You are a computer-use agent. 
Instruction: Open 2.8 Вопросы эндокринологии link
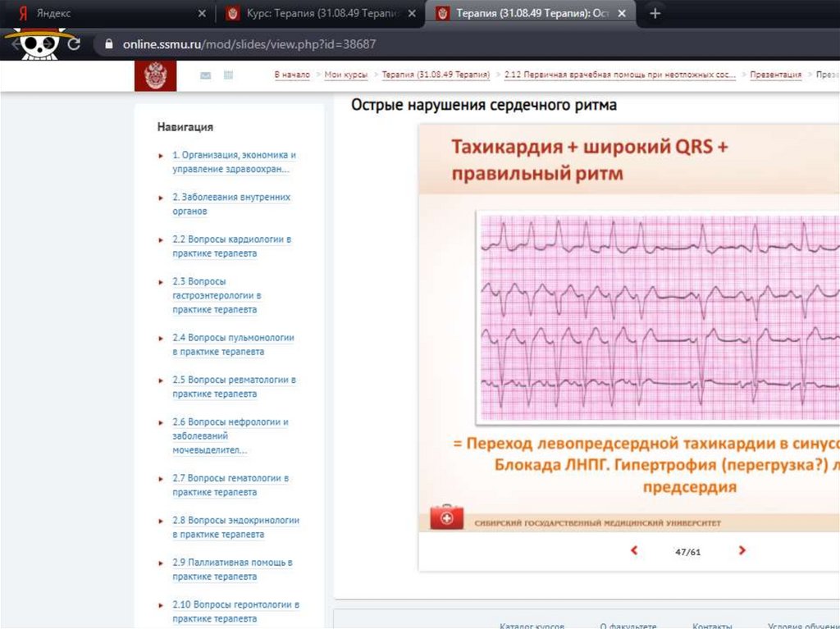coord(235,527)
